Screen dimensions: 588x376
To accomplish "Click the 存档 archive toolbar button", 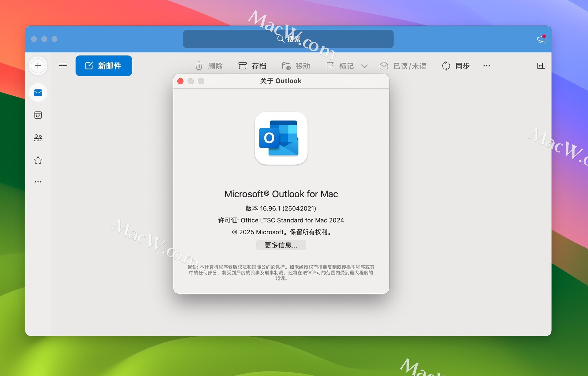I will [252, 66].
